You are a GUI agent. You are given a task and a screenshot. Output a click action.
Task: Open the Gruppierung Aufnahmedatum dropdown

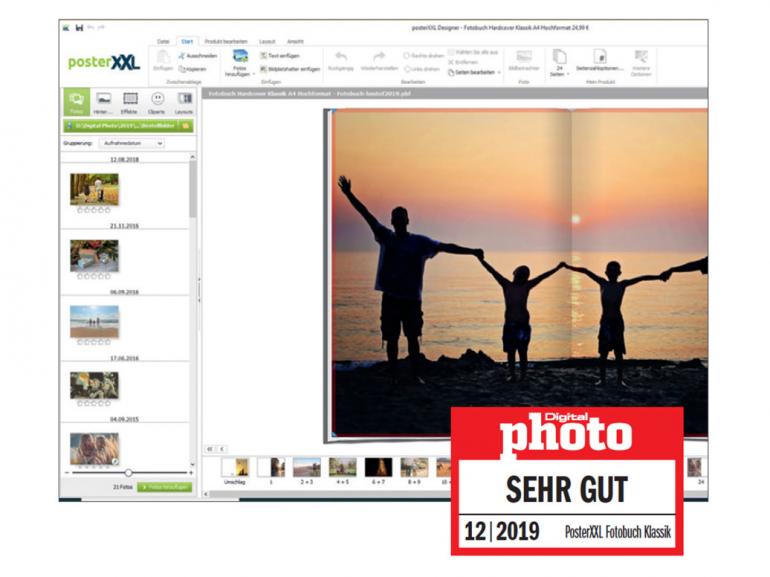[132, 143]
